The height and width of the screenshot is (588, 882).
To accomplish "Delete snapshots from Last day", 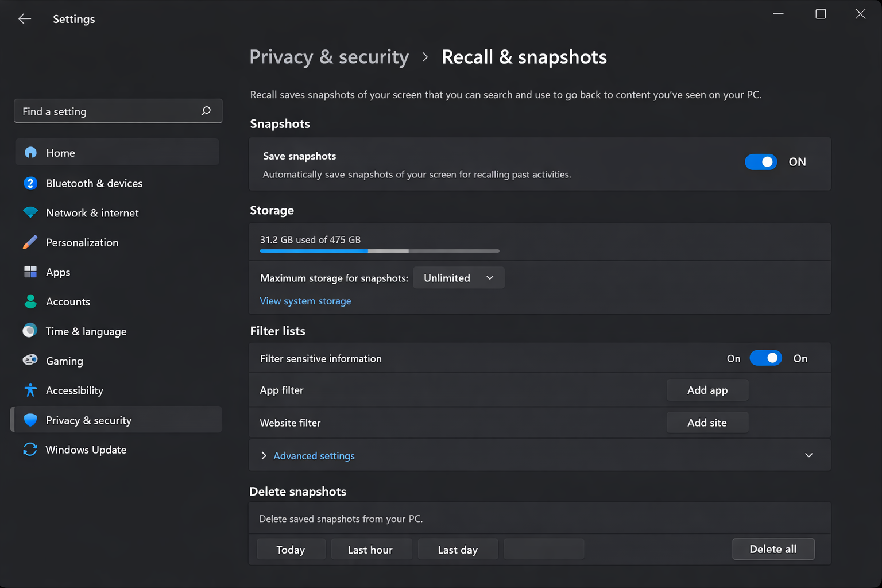I will [x=458, y=550].
